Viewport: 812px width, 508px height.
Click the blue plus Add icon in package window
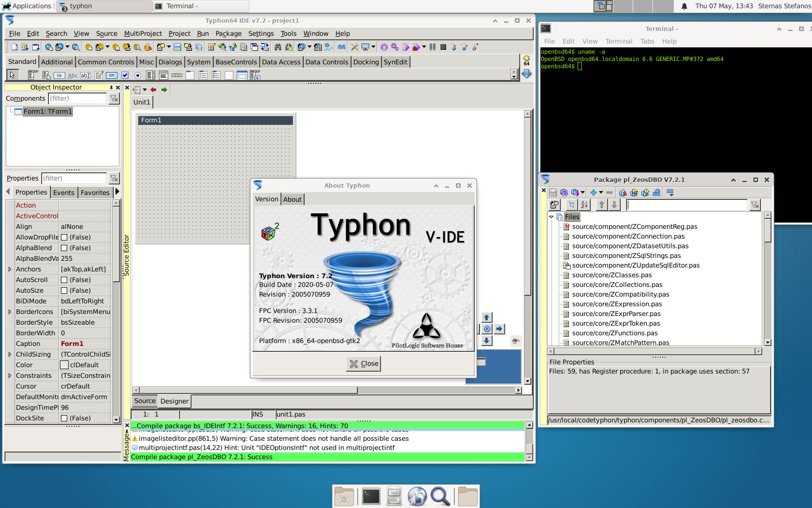tap(594, 193)
